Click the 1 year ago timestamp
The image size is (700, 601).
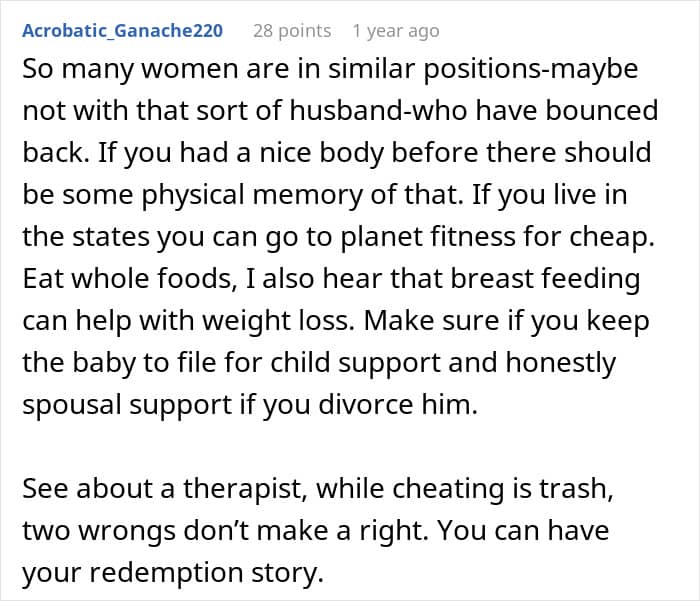396,31
